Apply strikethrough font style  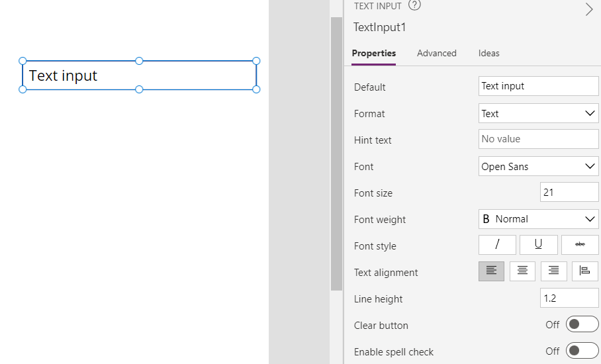580,244
